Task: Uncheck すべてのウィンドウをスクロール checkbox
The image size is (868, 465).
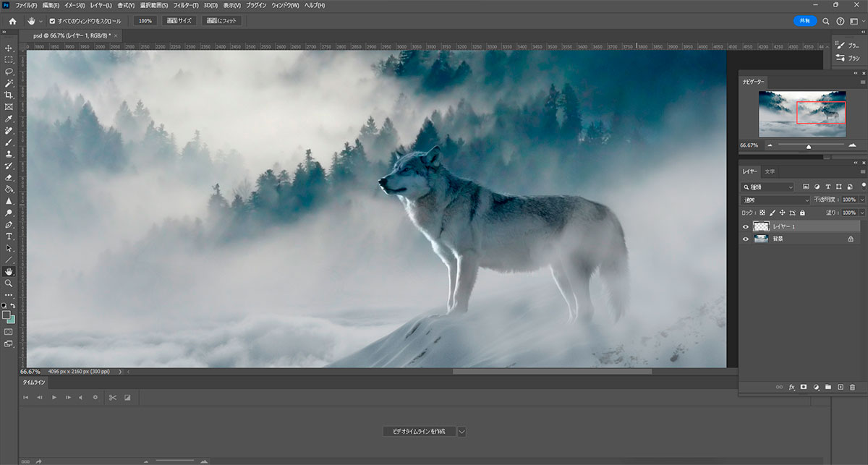Action: (52, 21)
